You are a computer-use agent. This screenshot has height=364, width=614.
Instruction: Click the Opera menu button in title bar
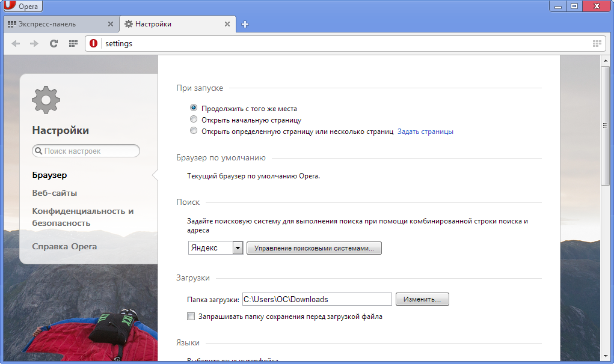pyautogui.click(x=22, y=7)
